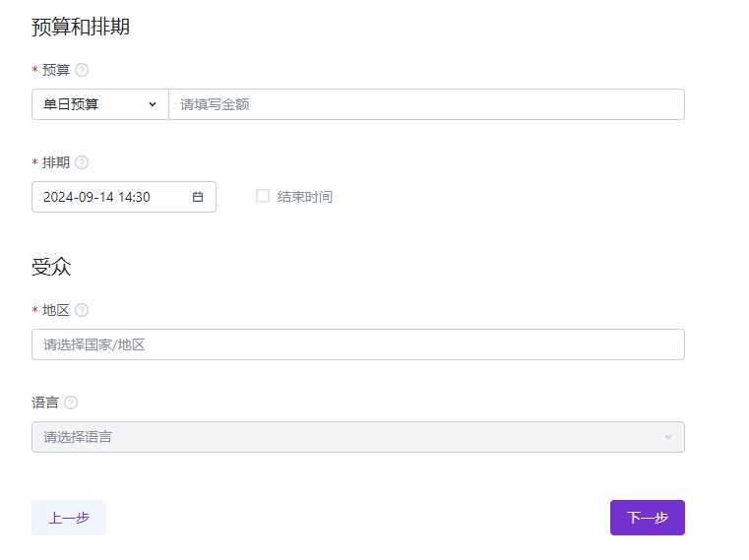
Task: Open the help tooltip next to 预算
Action: (82, 70)
